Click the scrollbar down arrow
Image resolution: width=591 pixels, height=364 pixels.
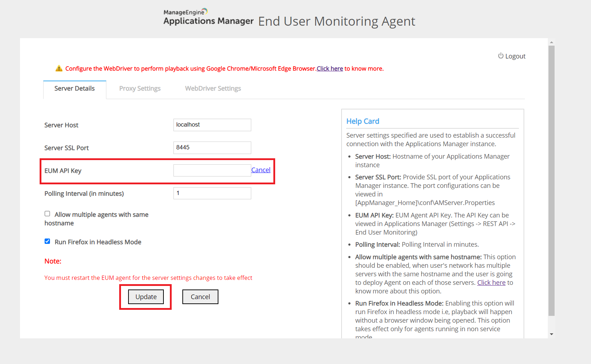(551, 334)
